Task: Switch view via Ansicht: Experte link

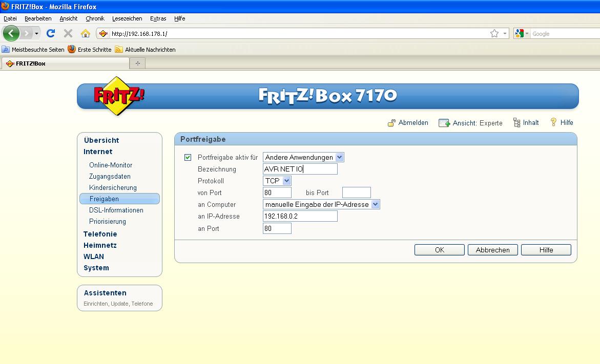Action: [x=478, y=123]
